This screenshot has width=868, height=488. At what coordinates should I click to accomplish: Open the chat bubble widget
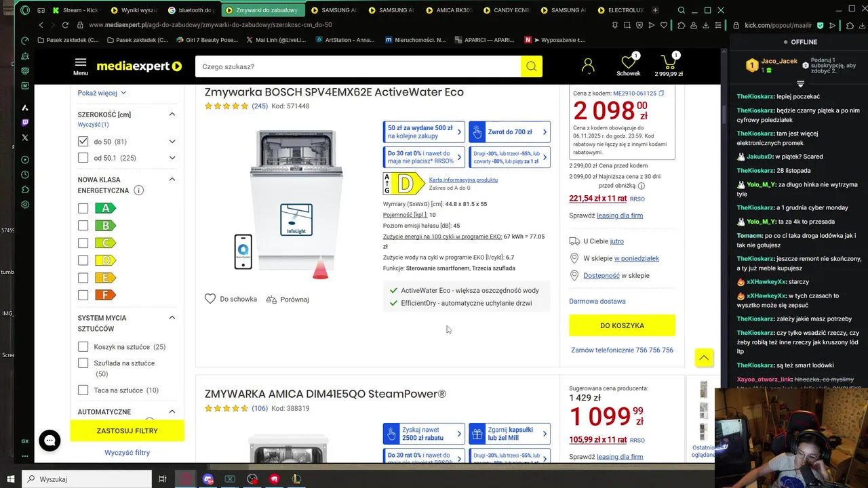[50, 441]
